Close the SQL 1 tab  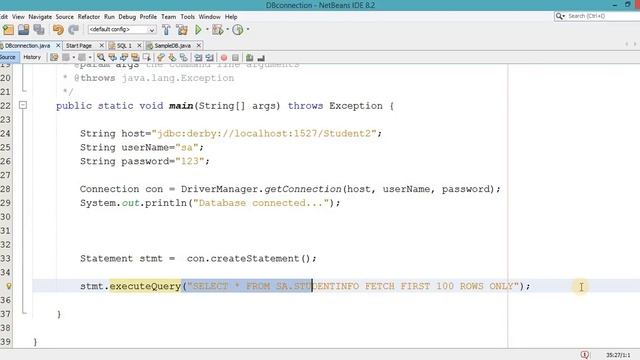139,46
